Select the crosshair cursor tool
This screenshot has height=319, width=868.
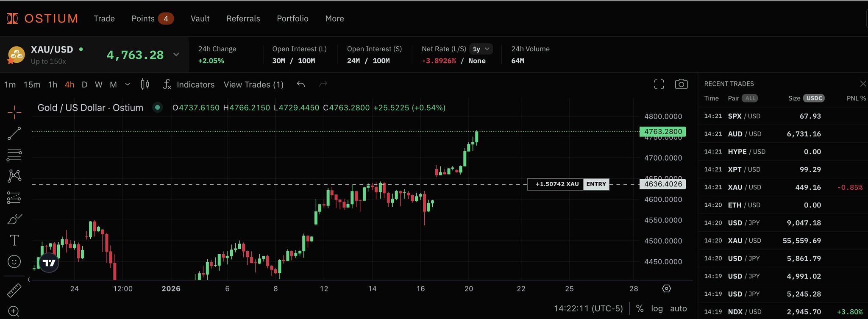point(14,112)
